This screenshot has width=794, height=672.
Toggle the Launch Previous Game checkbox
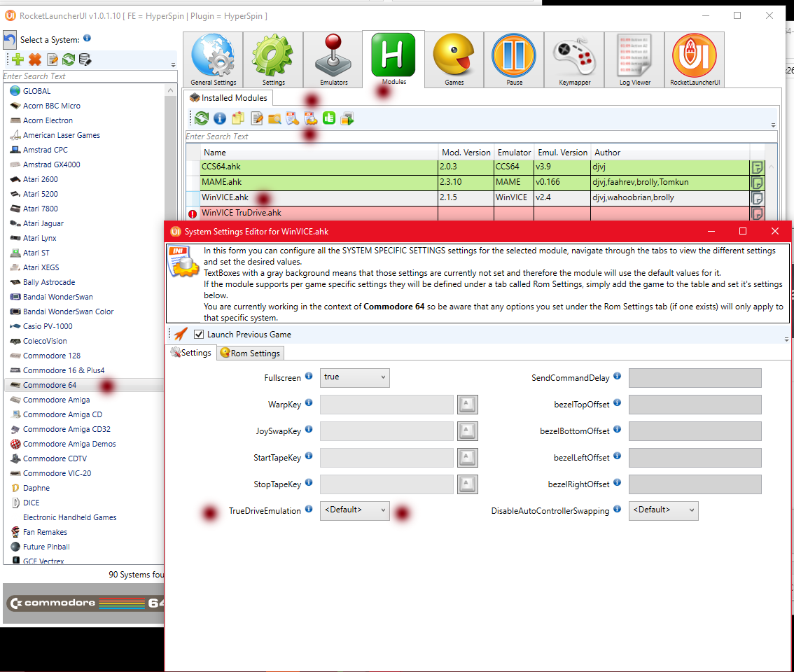(x=199, y=335)
